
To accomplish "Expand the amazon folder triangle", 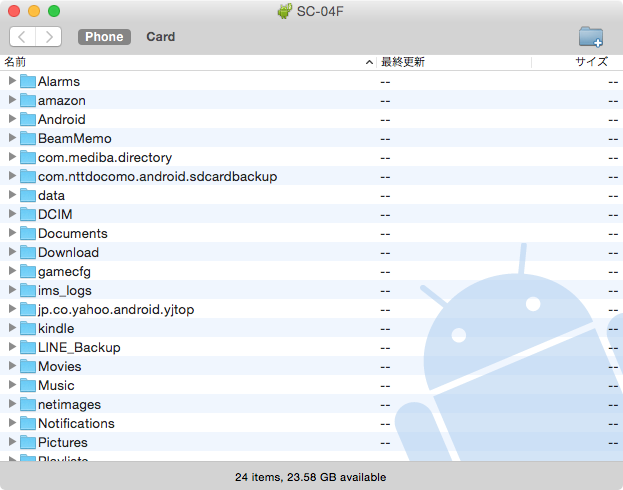I will [12, 100].
